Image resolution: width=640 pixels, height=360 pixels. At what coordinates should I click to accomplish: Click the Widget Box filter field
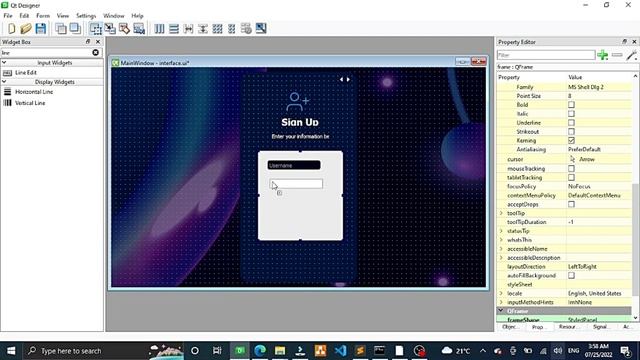click(x=46, y=53)
